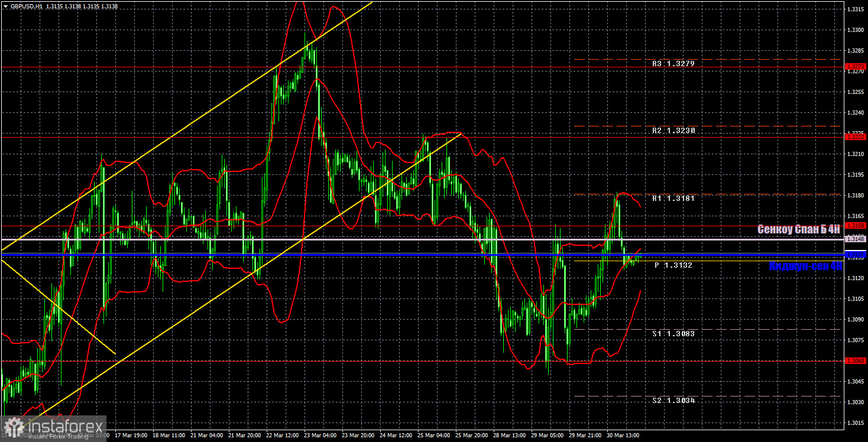Click the 1.3315 price scale value
The image size is (868, 442).
[x=856, y=9]
